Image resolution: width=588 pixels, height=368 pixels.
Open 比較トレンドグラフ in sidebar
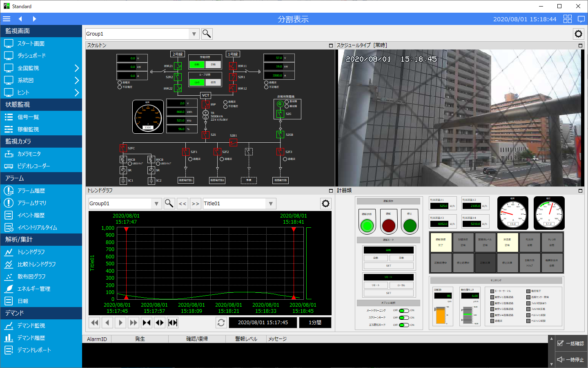tap(41, 264)
